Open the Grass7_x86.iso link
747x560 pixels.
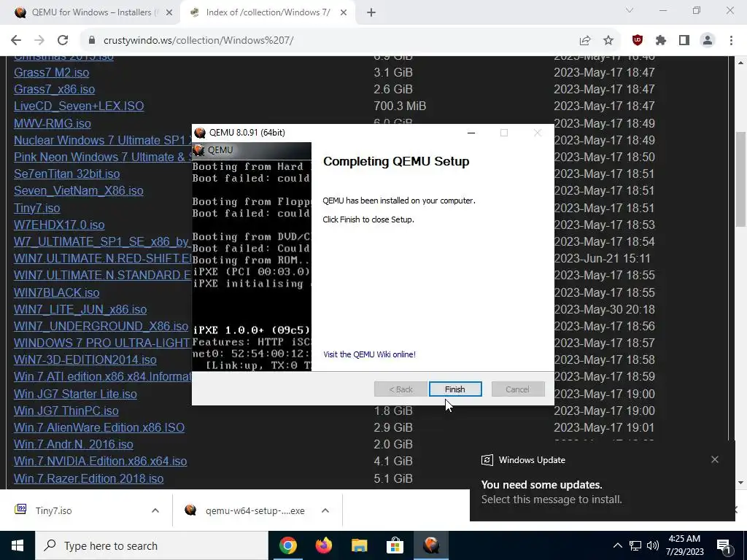[54, 89]
